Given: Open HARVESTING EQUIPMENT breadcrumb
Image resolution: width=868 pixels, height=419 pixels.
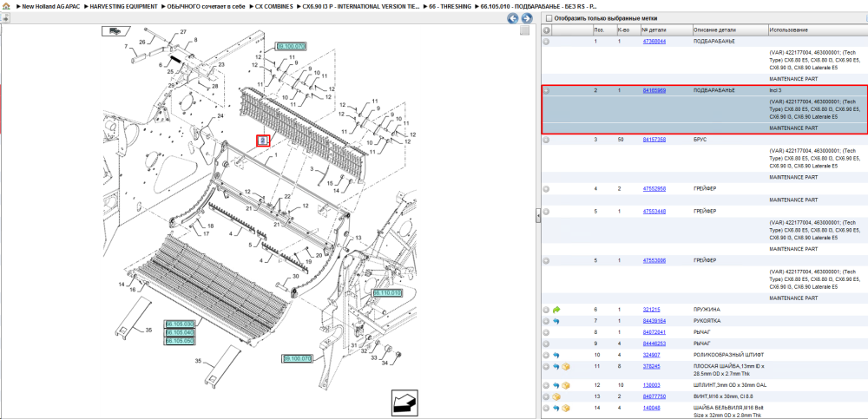Looking at the screenshot, I should coord(125,6).
